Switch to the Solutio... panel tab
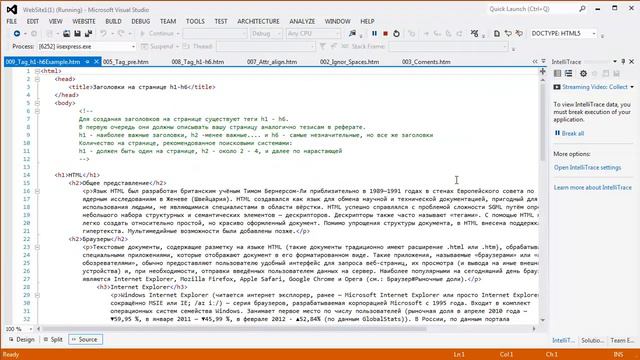Viewport: 640px width, 360px height. point(592,340)
